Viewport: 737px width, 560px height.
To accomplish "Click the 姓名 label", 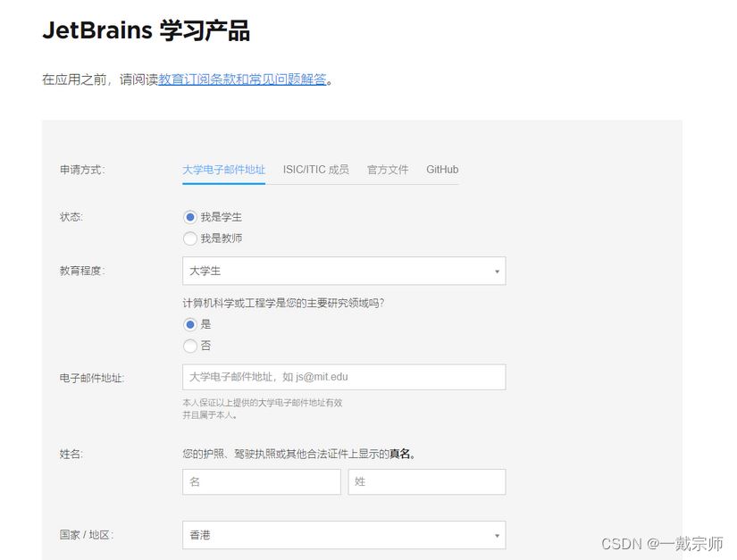I will 71,455.
